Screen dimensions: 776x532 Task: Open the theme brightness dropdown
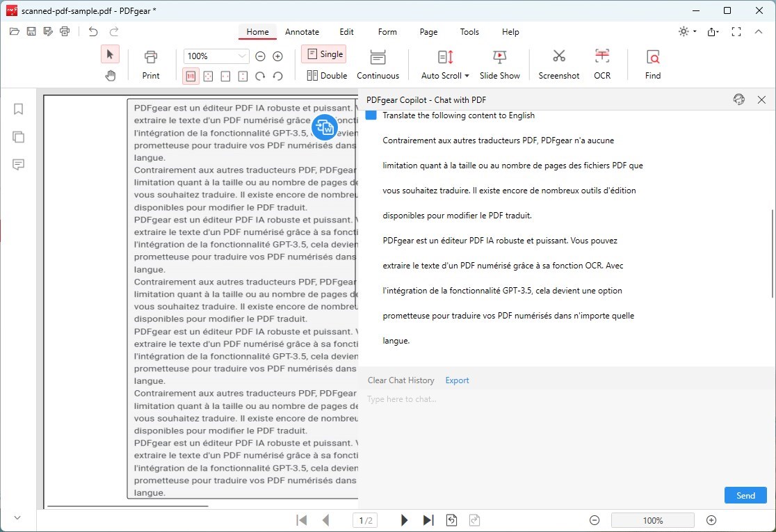tap(688, 32)
